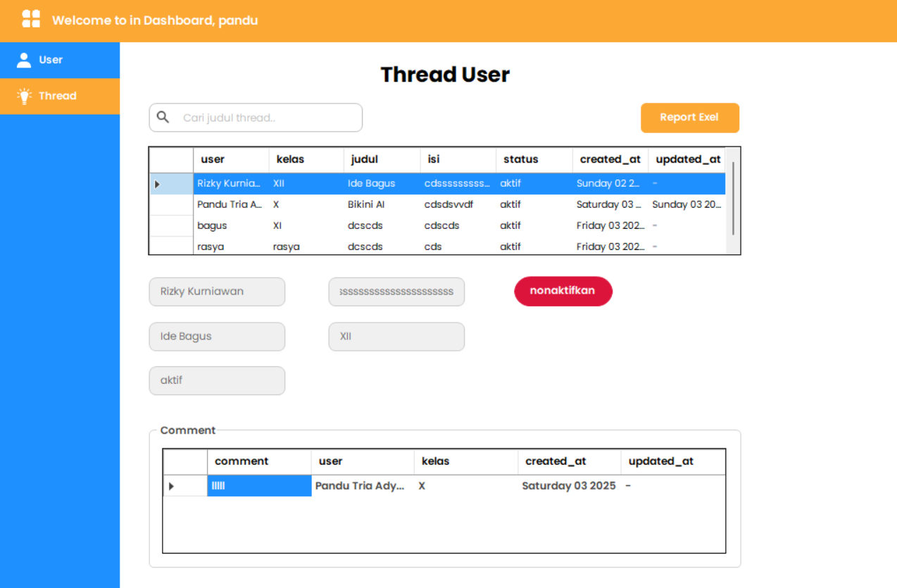Click the dashboard grid icon in header

[31, 19]
